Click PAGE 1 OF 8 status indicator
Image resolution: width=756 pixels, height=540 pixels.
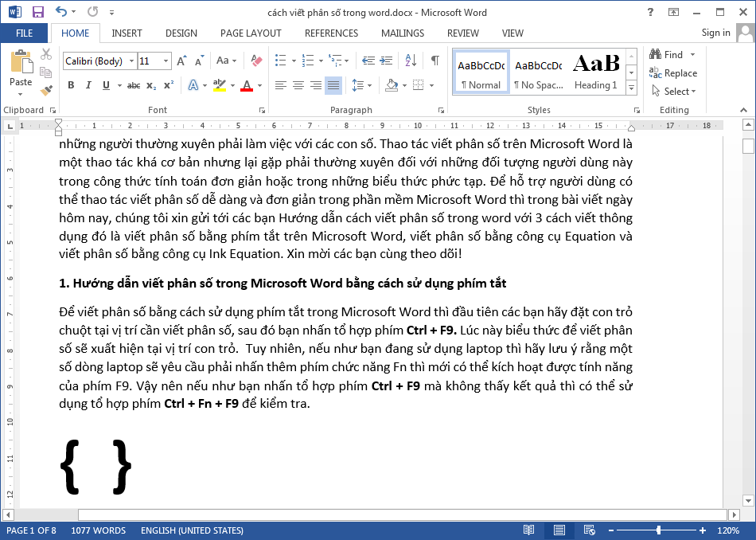(x=31, y=530)
